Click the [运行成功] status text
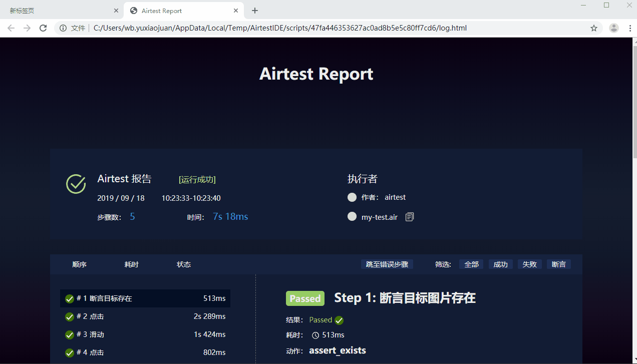This screenshot has width=637, height=364. 197,179
